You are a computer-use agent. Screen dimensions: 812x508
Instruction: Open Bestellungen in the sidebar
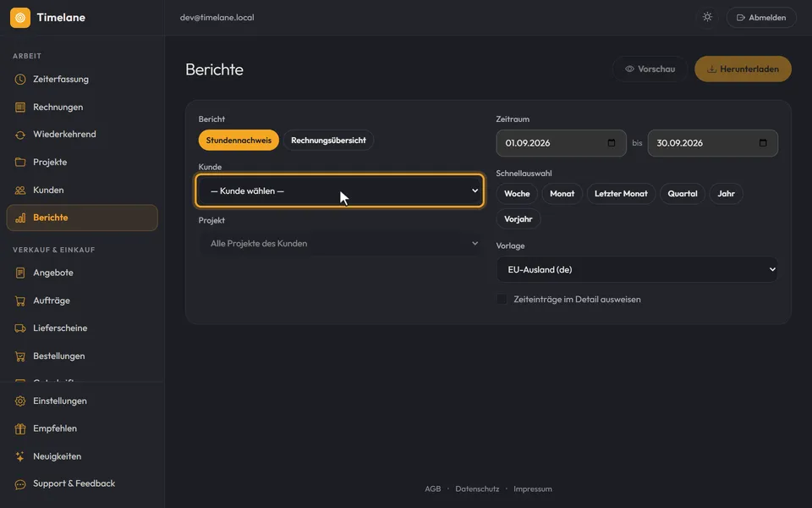(82, 356)
